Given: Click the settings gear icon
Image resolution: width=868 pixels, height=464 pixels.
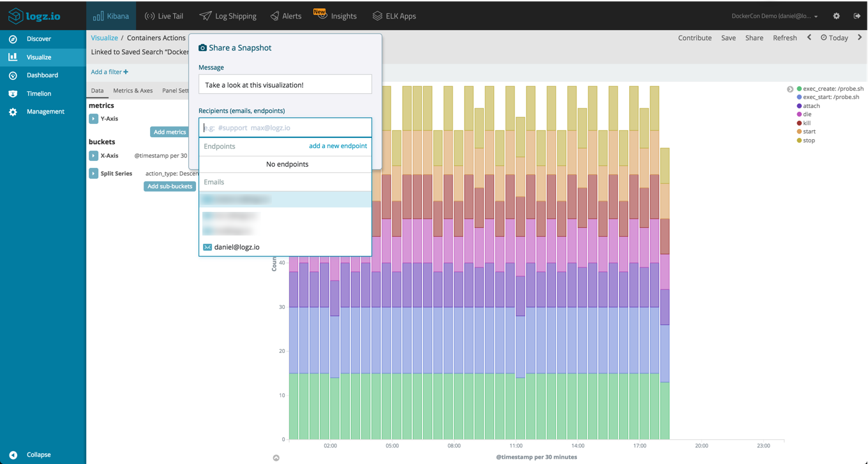Looking at the screenshot, I should click(836, 16).
